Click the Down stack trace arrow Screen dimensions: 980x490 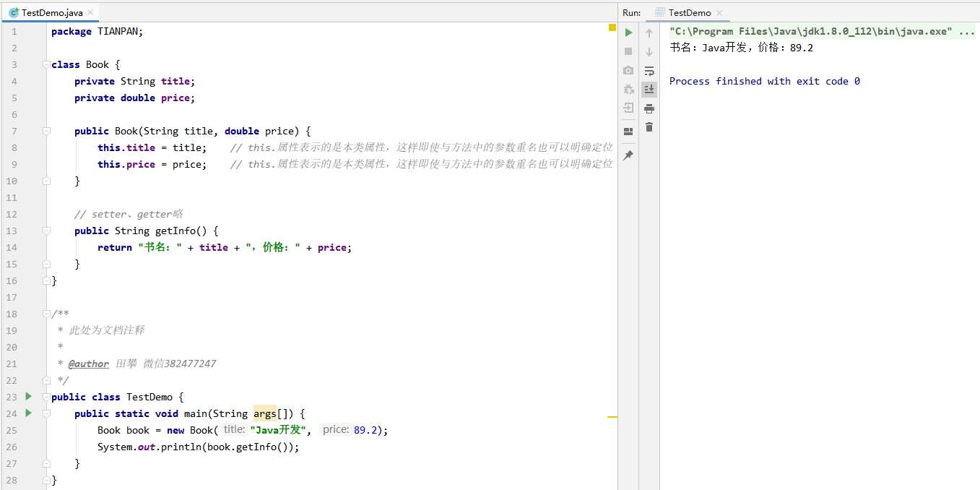click(649, 51)
